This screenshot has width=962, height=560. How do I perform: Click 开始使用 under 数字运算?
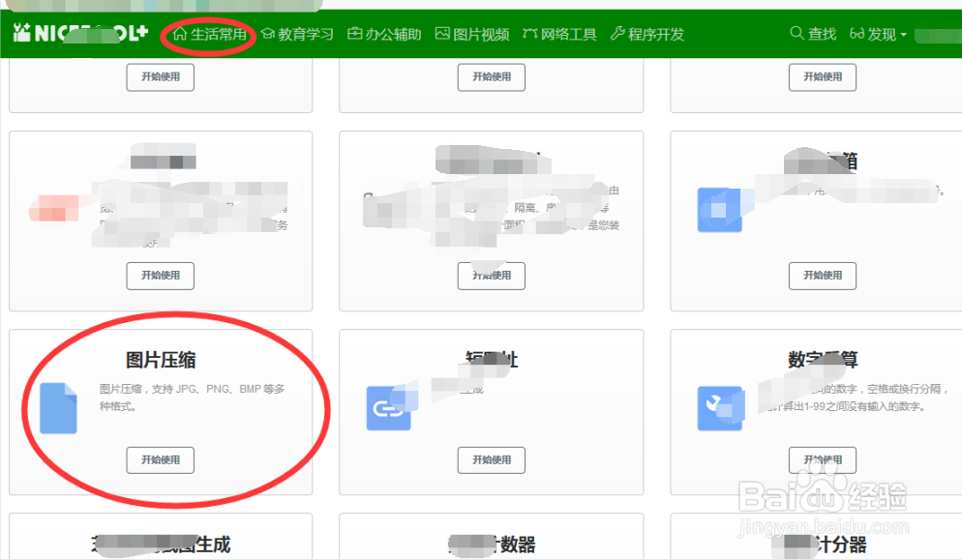822,459
